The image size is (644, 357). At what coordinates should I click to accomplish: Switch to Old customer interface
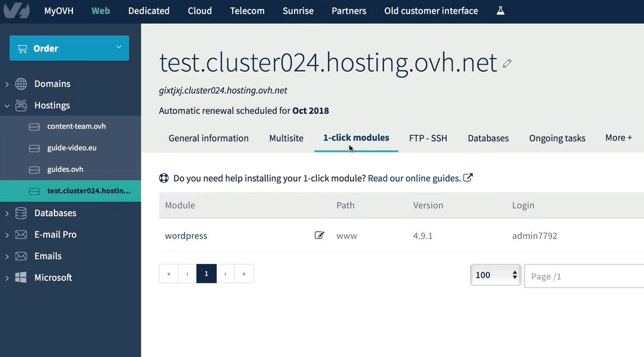(431, 11)
